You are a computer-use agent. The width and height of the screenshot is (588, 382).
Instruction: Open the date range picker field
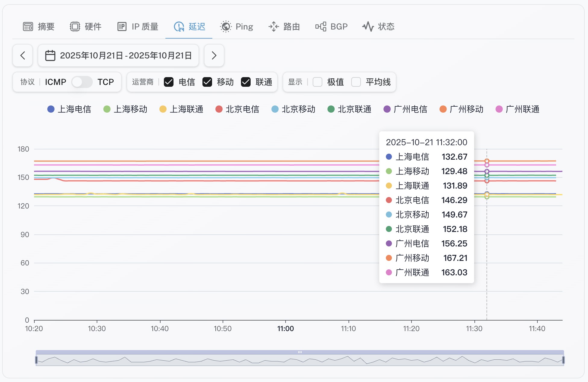click(x=125, y=55)
